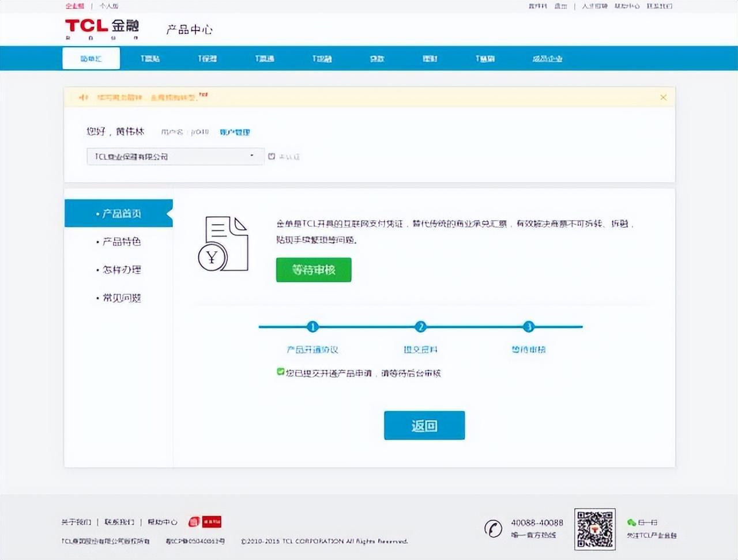Open the 贷款 tab in navigation bar

tap(377, 59)
